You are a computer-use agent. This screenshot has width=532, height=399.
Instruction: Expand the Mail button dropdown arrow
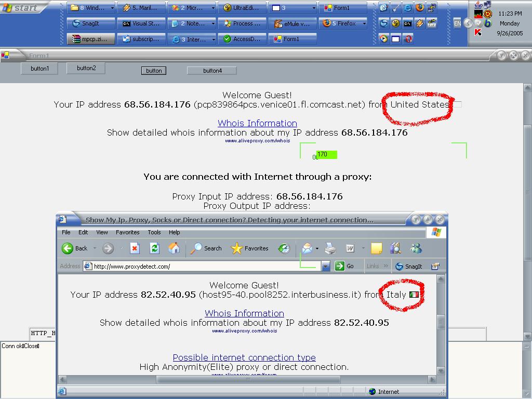point(317,248)
